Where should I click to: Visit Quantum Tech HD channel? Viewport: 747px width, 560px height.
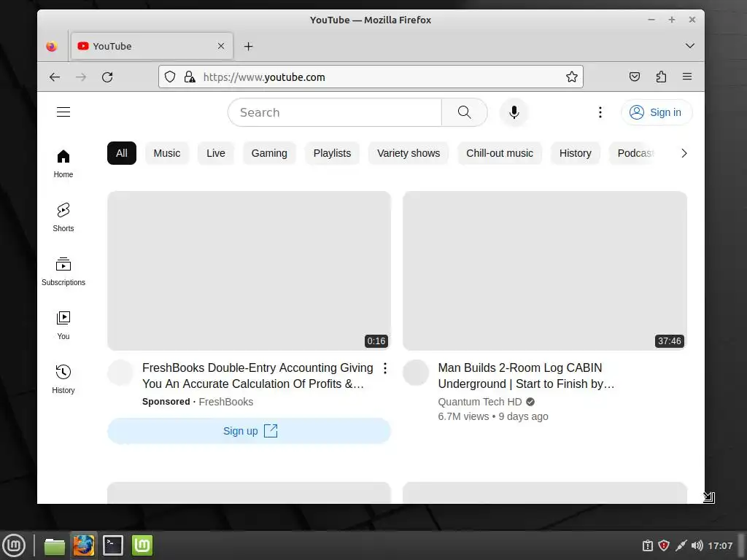pos(480,402)
